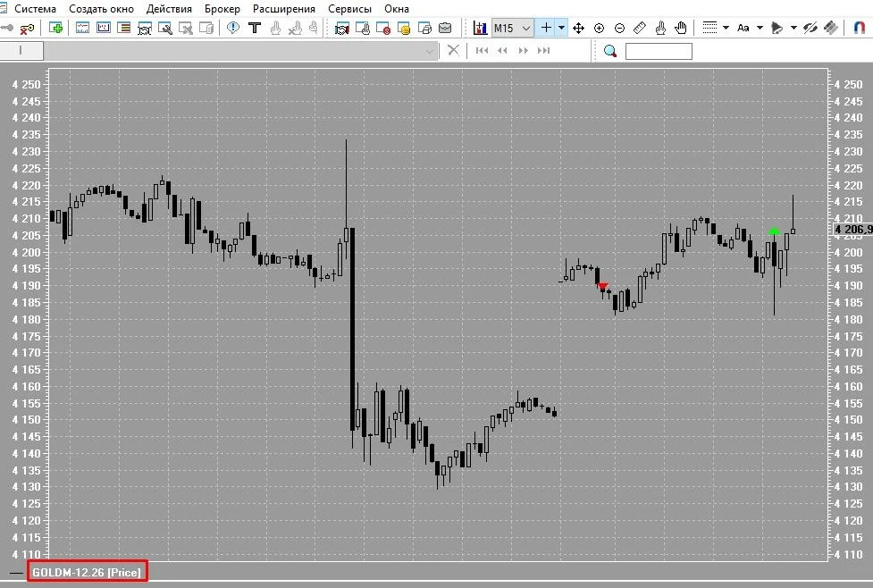Expand the Aa font dropdown arrow
The width and height of the screenshot is (873, 588).
[x=760, y=28]
